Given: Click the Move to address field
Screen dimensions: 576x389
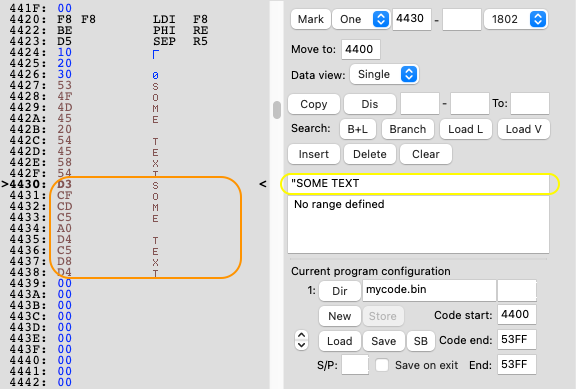Looking at the screenshot, I should [360, 49].
